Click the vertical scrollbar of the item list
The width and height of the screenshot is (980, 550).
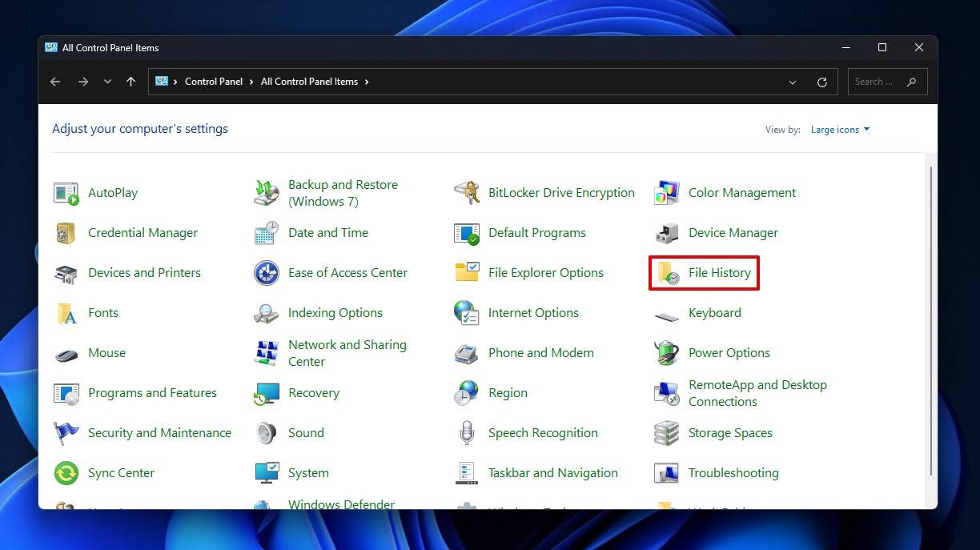930,320
